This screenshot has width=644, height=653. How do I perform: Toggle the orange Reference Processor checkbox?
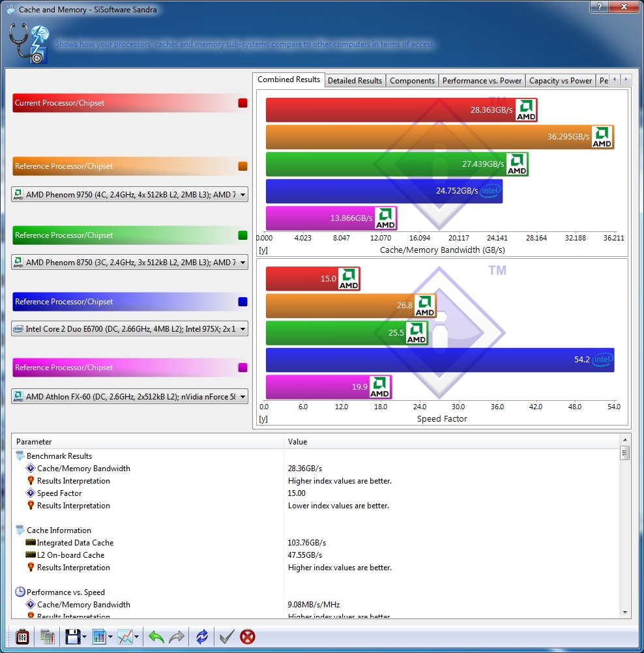point(243,166)
